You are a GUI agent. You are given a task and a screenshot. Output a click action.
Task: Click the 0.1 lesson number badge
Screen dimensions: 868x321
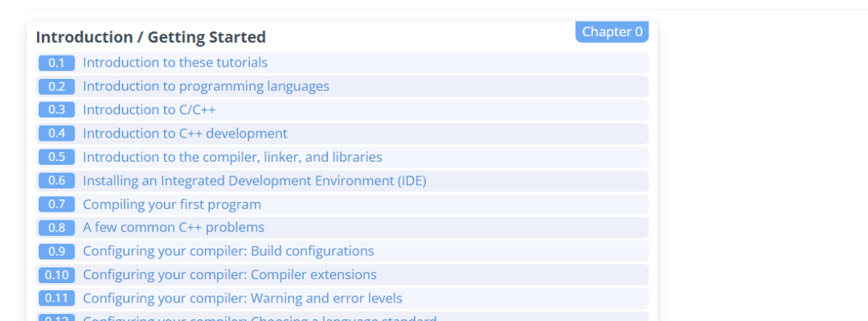click(56, 64)
